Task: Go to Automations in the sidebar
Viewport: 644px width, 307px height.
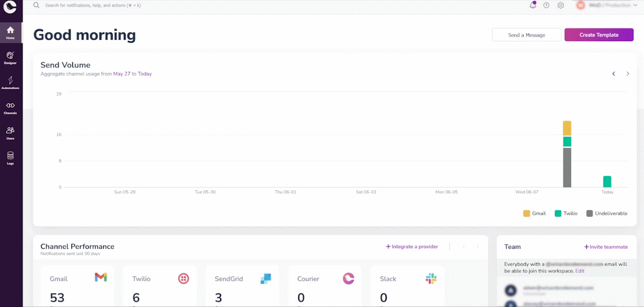Action: 10,83
